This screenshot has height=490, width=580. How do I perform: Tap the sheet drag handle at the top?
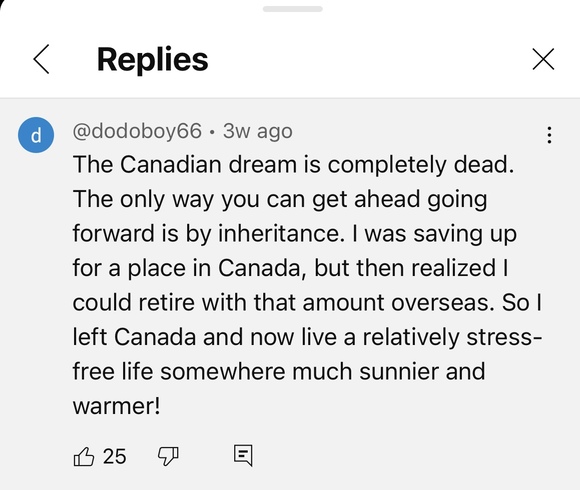coord(293,9)
